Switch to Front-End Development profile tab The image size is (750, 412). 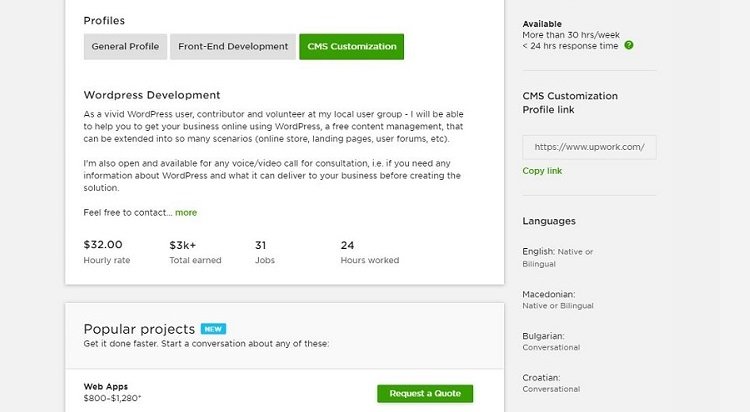tap(233, 46)
